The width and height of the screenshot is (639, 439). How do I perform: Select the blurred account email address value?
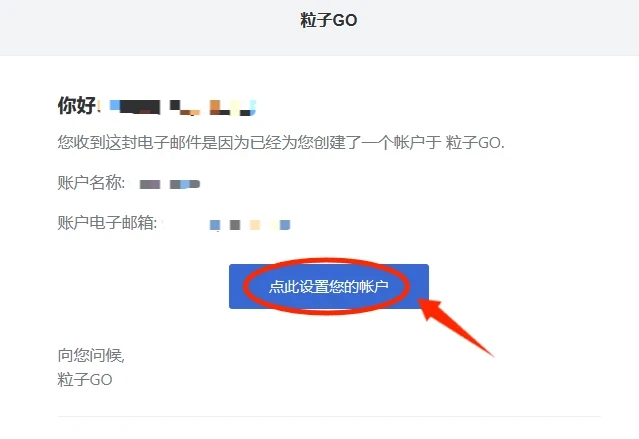pos(250,225)
